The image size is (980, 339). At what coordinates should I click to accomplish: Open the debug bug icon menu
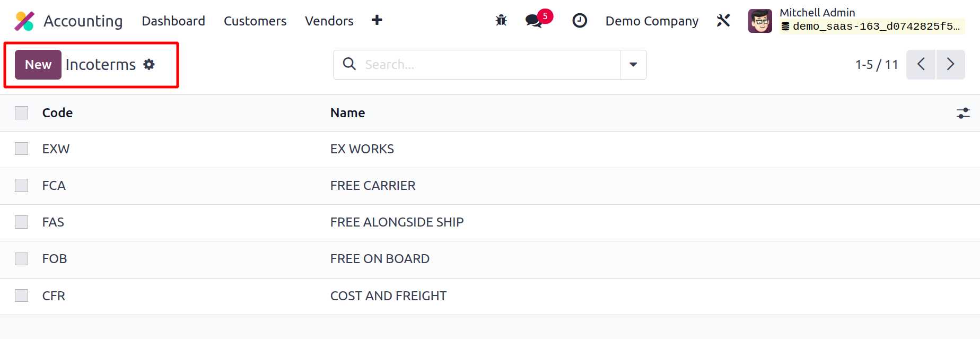point(501,21)
